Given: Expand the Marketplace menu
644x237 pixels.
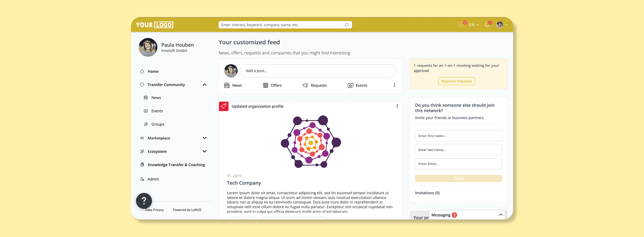Looking at the screenshot, I should [204, 138].
